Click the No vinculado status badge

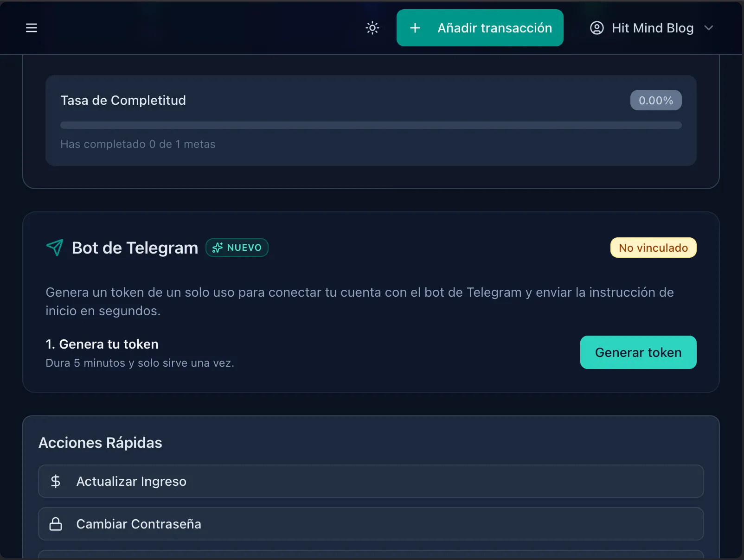pos(653,248)
